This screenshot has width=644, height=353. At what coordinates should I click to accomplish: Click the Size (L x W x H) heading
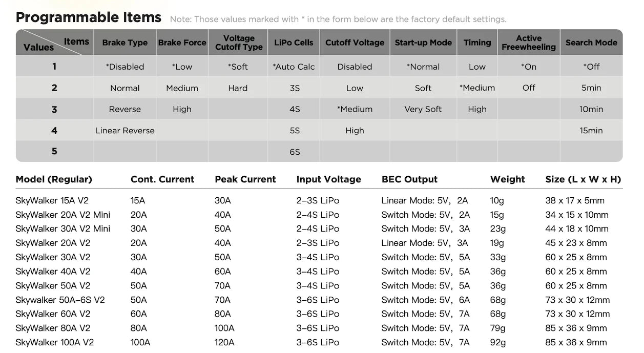583,179
